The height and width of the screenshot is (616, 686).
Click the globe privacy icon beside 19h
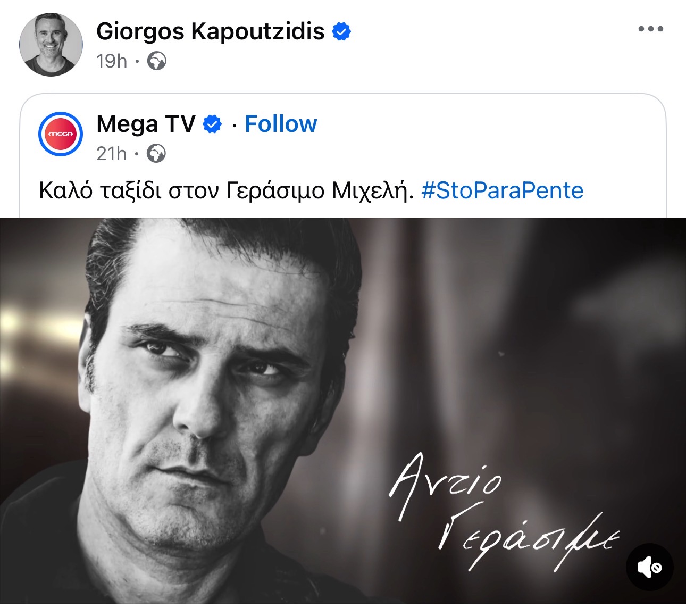[x=157, y=61]
